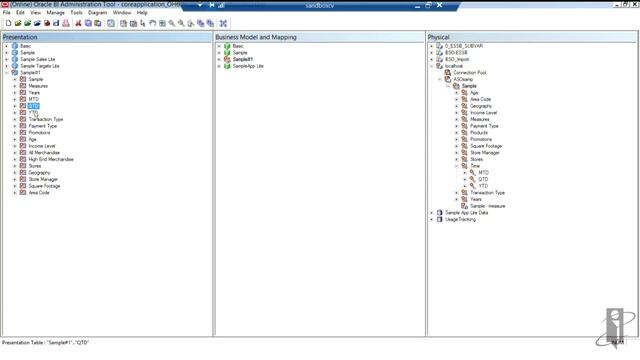Click the pan hand tool in toolbar
The height and width of the screenshot is (360, 640).
pyautogui.click(x=153, y=23)
